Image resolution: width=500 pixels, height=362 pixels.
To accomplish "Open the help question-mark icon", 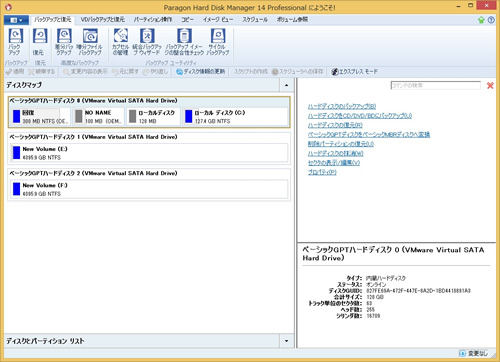I will 491,20.
